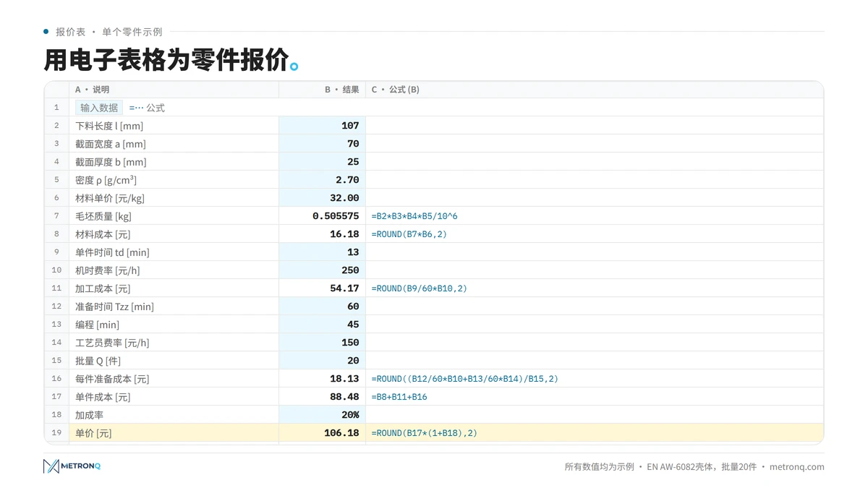The width and height of the screenshot is (868, 488).
Task: Click label 截面厚度 b [mm]
Action: click(x=111, y=162)
